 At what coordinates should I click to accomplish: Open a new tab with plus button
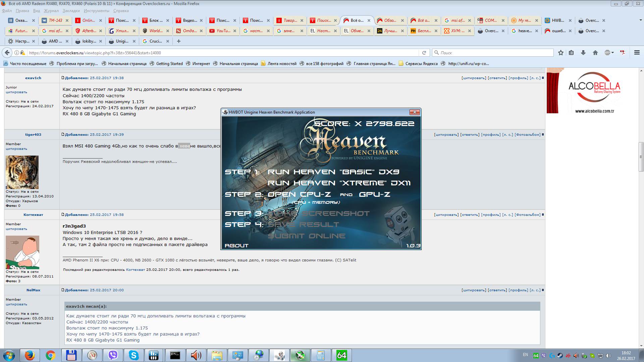pyautogui.click(x=179, y=41)
